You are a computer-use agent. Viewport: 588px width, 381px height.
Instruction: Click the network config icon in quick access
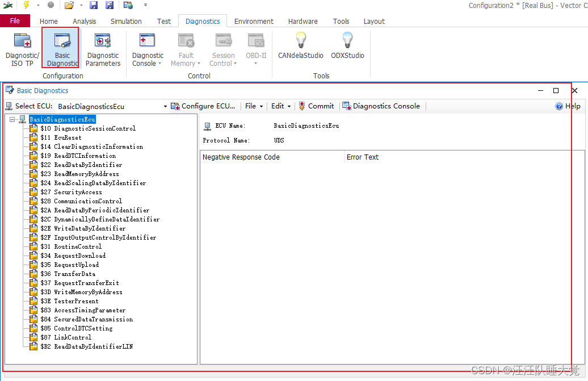point(128,5)
